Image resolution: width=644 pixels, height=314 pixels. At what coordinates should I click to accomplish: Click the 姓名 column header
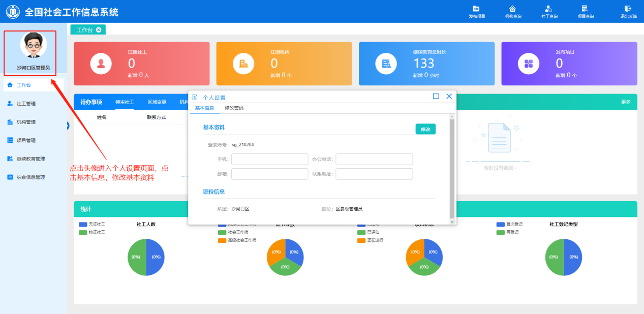coord(102,117)
